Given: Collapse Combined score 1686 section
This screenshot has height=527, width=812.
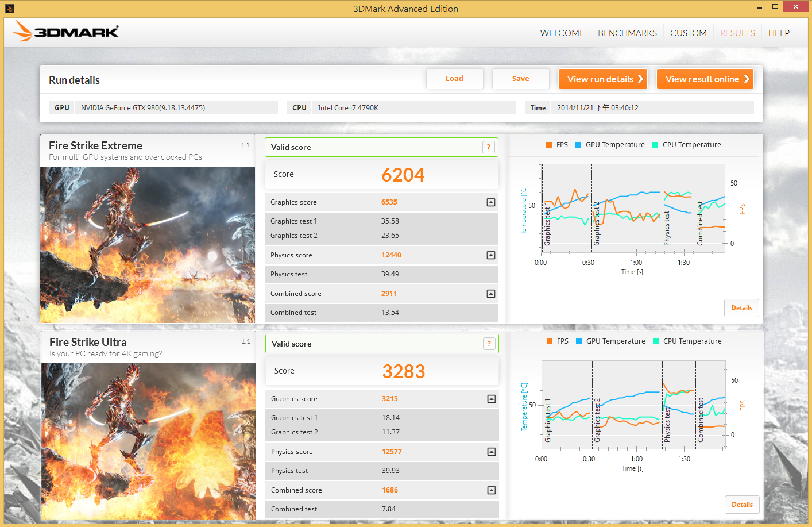Looking at the screenshot, I should [x=492, y=490].
